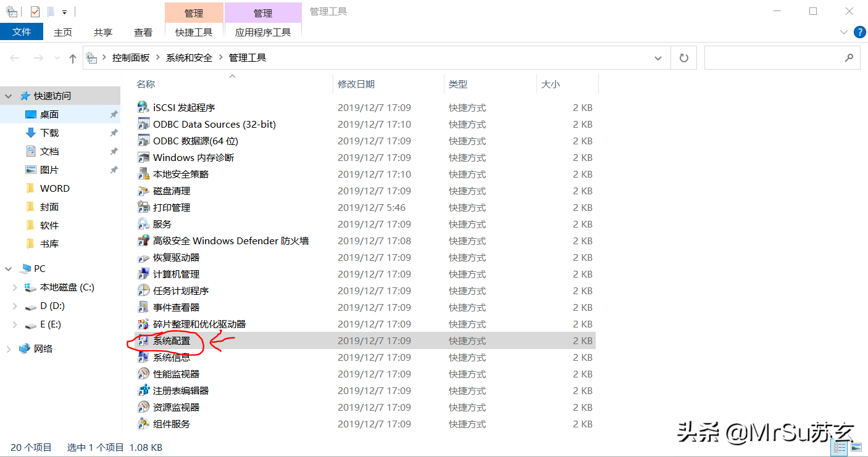Click the 打印管理 icon
Viewport: 868px width, 457px height.
pyautogui.click(x=143, y=207)
